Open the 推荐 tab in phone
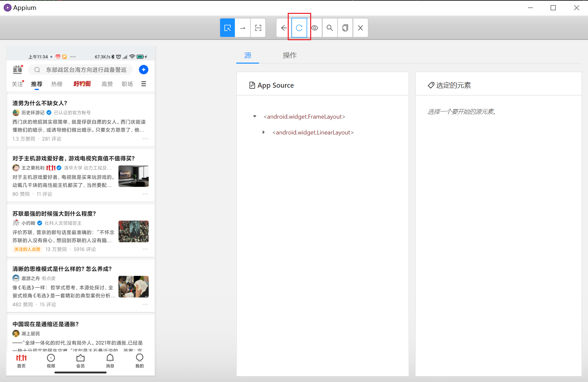Viewport: 588px width, 382px height. 37,84
